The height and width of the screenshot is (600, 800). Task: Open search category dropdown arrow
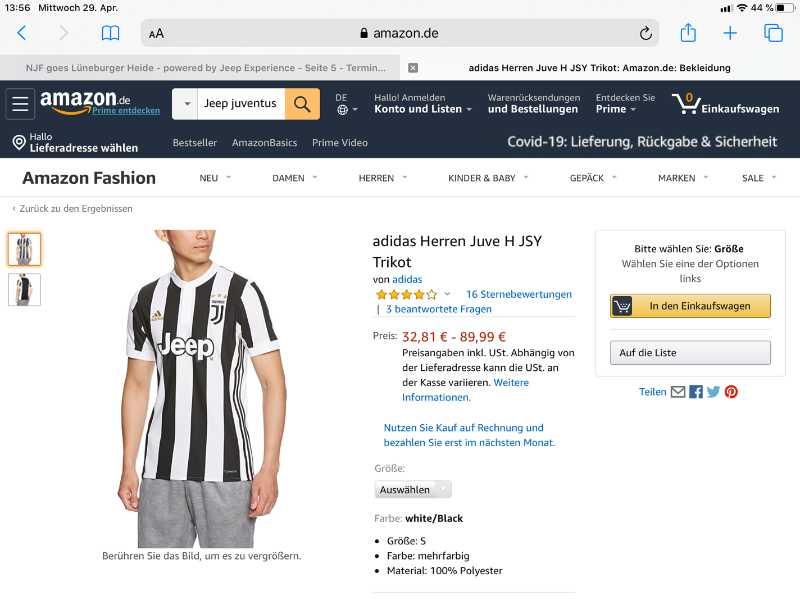[186, 104]
